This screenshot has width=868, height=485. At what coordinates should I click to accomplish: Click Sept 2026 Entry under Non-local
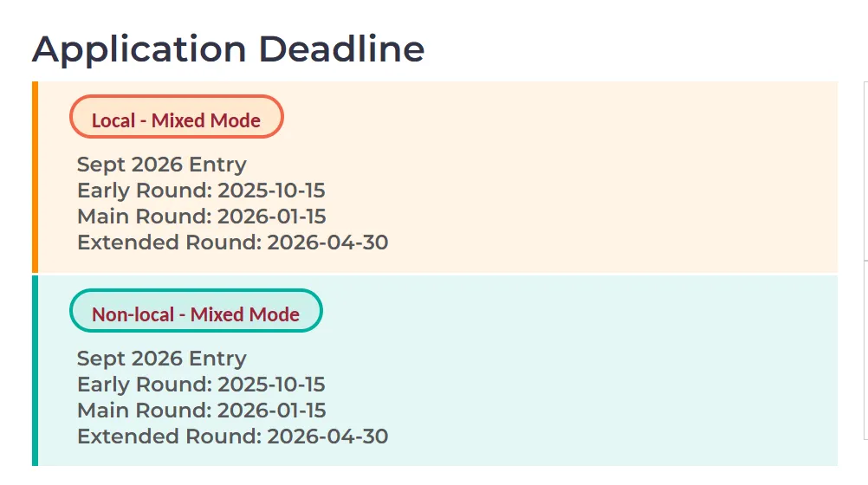click(x=162, y=359)
